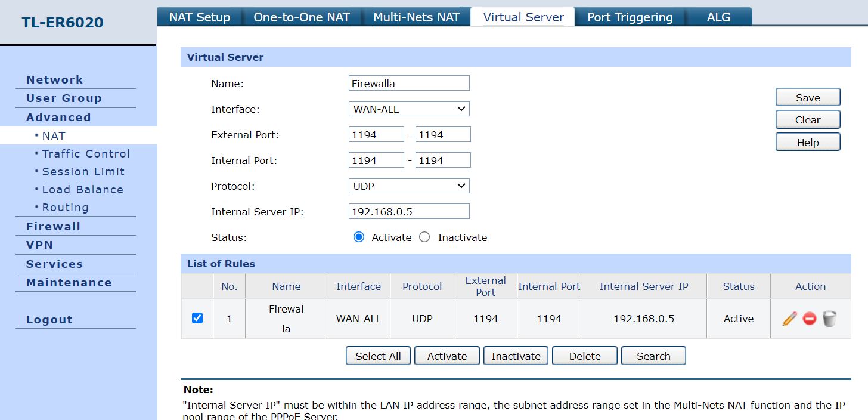
Task: Click the pencil edit icon for Firewalla rule
Action: pyautogui.click(x=789, y=319)
